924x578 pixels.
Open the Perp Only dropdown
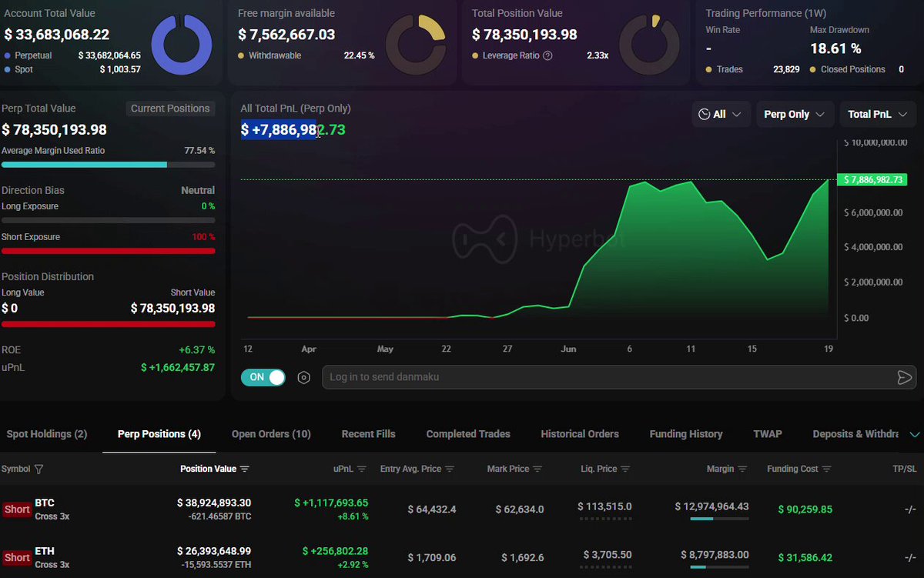point(795,114)
